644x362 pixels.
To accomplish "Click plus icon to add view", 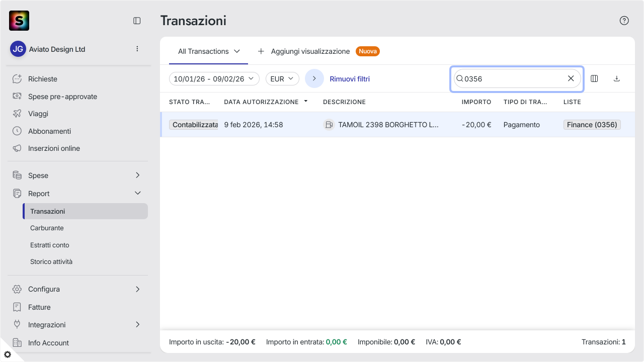I will [x=261, y=51].
